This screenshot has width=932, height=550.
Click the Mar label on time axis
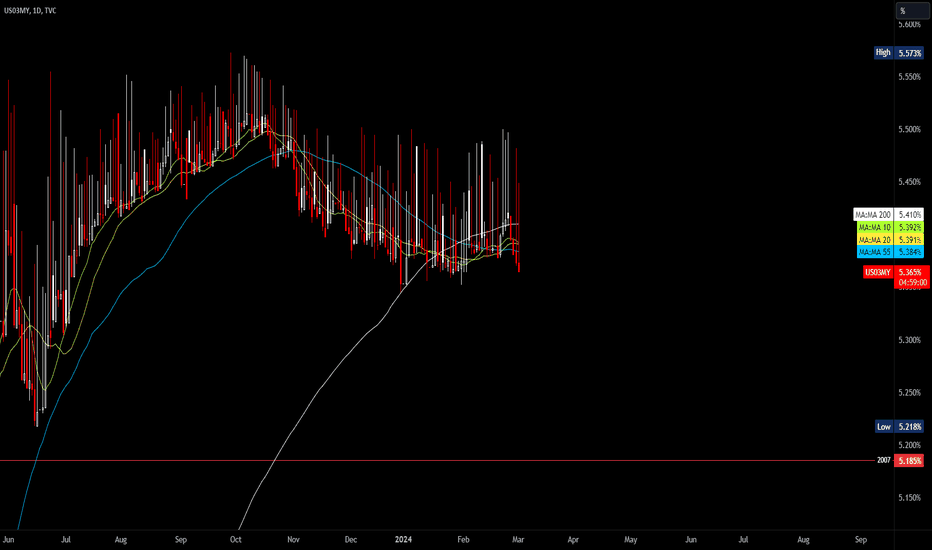click(518, 540)
